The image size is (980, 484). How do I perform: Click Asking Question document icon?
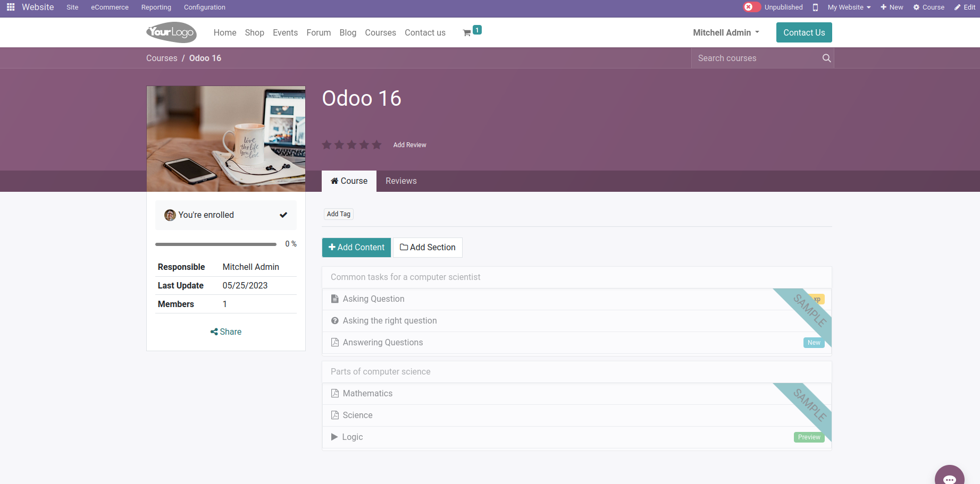335,299
